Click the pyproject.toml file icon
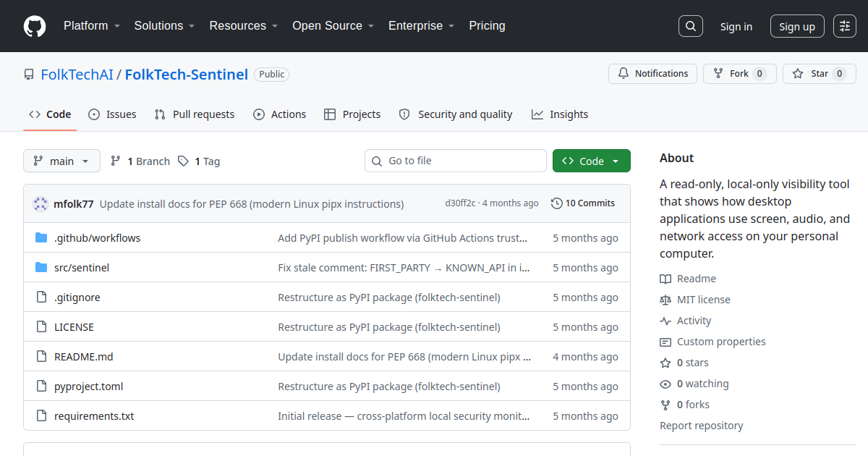The height and width of the screenshot is (456, 868). (x=41, y=387)
